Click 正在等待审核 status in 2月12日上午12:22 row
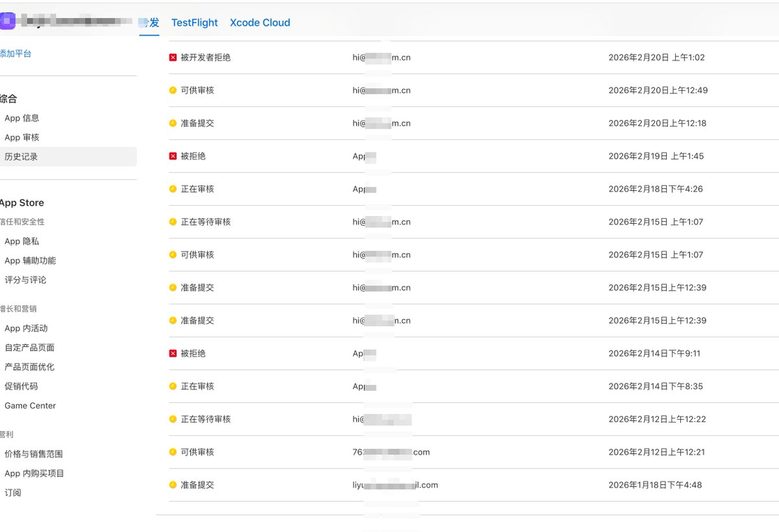Image resolution: width=779 pixels, height=532 pixels. (x=206, y=419)
